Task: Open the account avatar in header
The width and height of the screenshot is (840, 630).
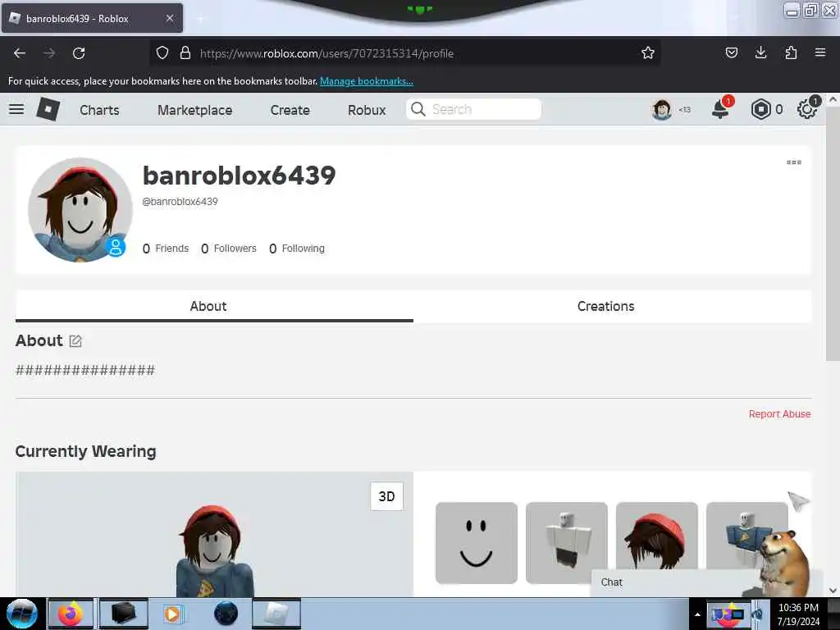Action: (662, 109)
